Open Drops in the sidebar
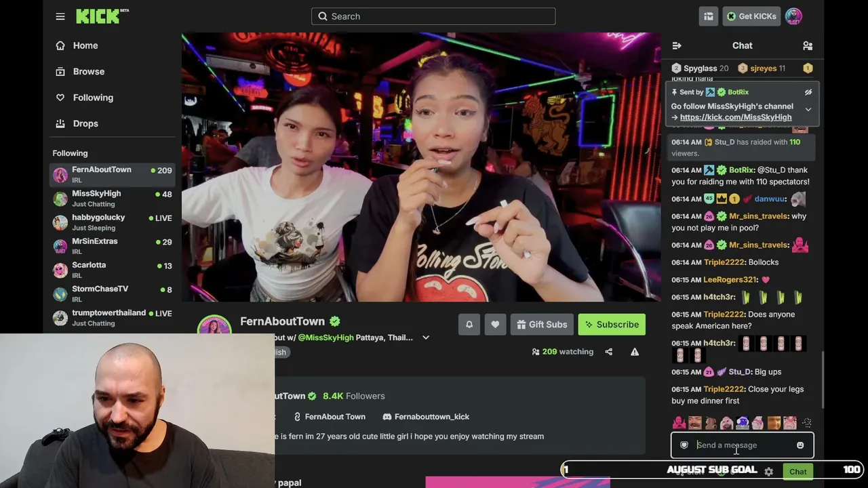This screenshot has width=868, height=488. [85, 123]
